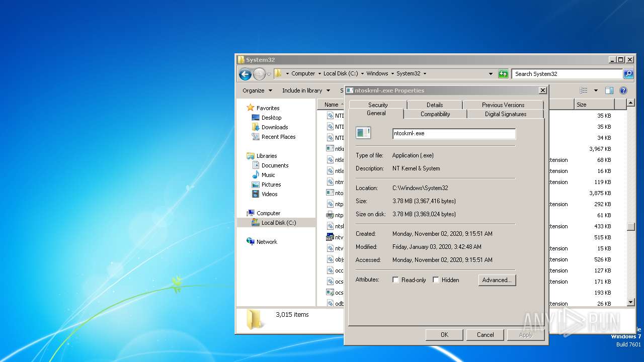Expand the System32 breadcrumb dropdown arrow
The image size is (644, 362).
(x=425, y=73)
